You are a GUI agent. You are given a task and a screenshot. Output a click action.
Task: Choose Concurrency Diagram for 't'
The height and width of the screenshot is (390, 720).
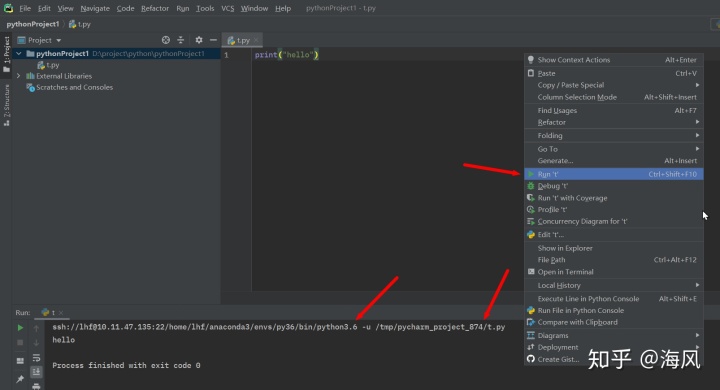coord(613,221)
